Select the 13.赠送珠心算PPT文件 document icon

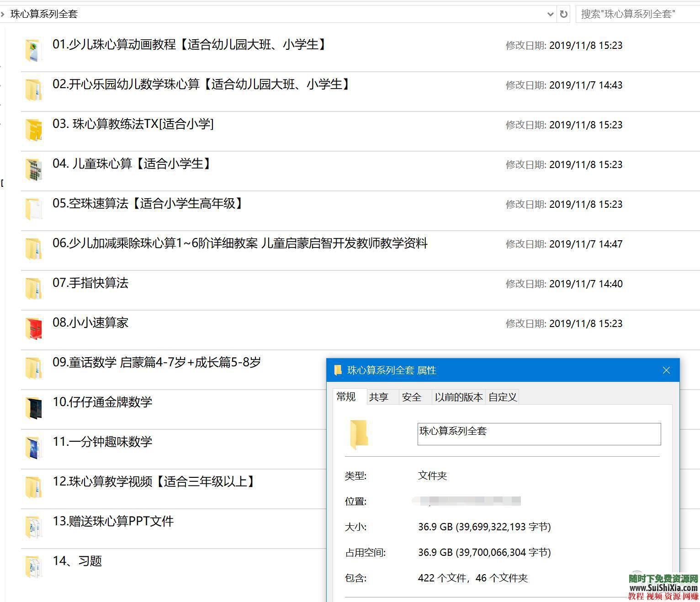33,527
